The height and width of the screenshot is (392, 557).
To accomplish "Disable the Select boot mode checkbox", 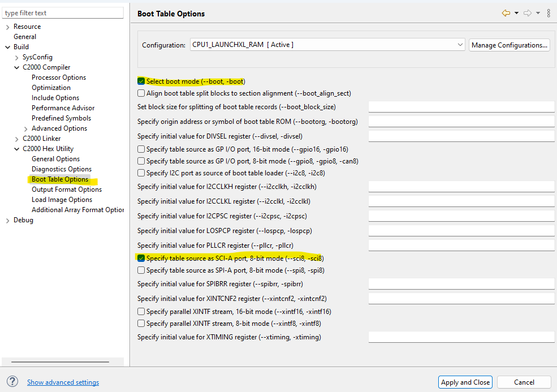I will point(140,81).
